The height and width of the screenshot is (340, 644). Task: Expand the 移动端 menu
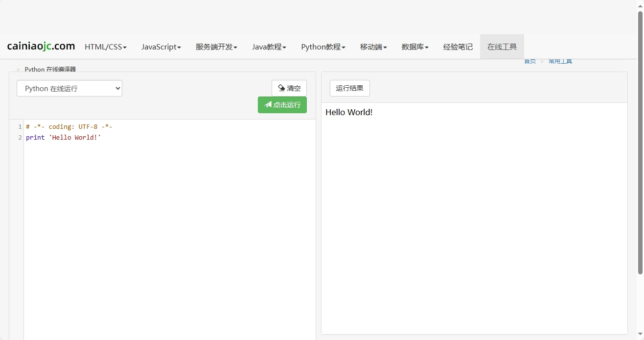(x=373, y=47)
